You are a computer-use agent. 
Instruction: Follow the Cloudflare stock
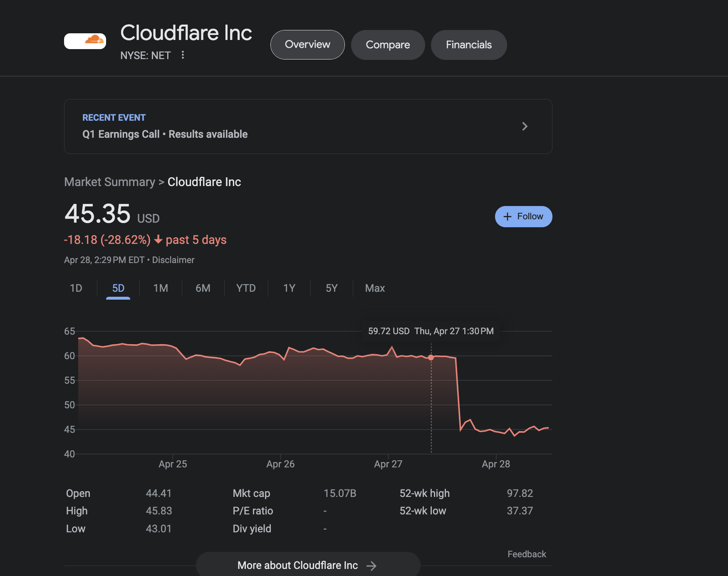523,216
